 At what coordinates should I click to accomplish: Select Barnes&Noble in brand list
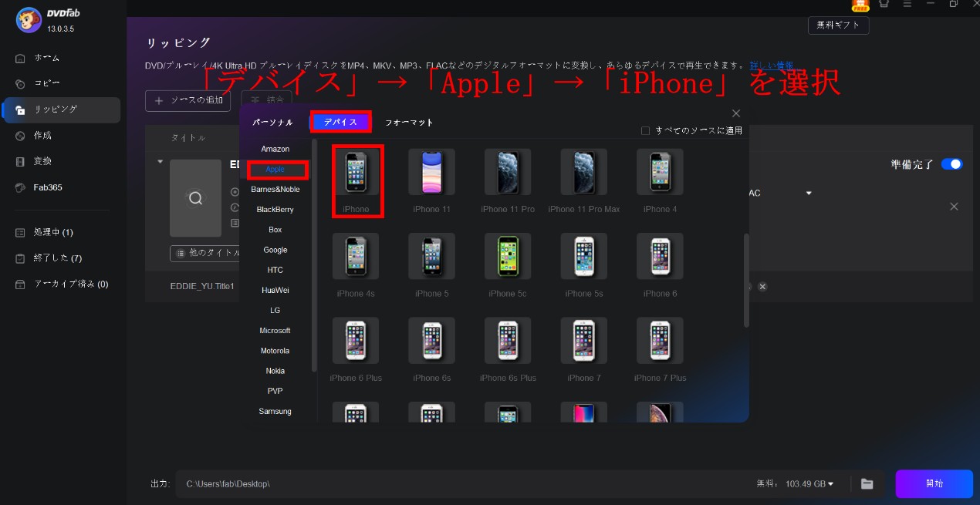275,190
